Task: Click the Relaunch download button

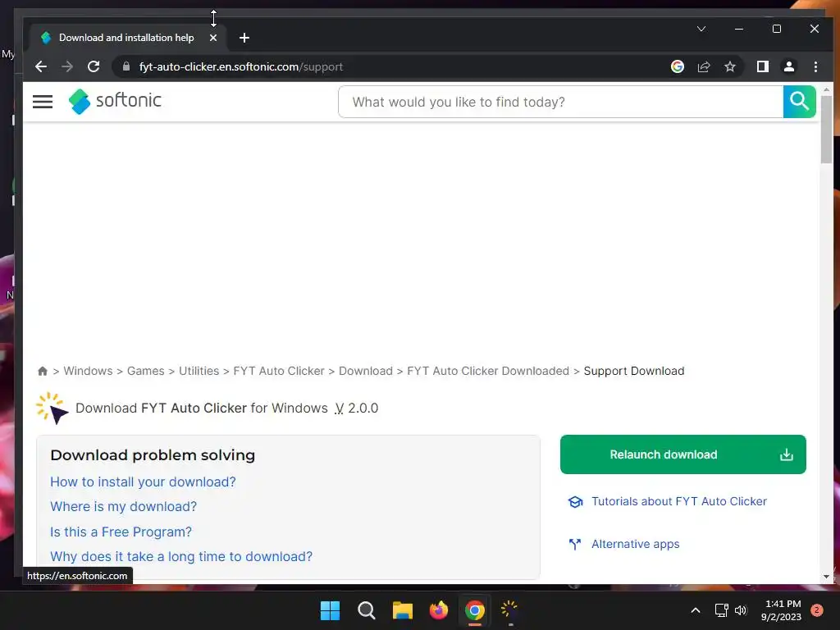Action: pyautogui.click(x=683, y=454)
